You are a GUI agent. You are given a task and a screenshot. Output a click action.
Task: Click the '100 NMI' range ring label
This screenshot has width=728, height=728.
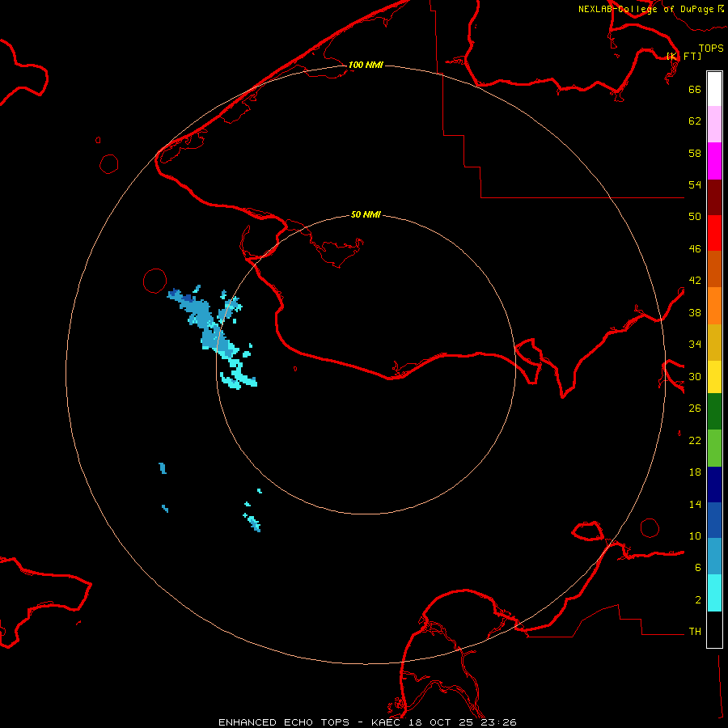366,65
